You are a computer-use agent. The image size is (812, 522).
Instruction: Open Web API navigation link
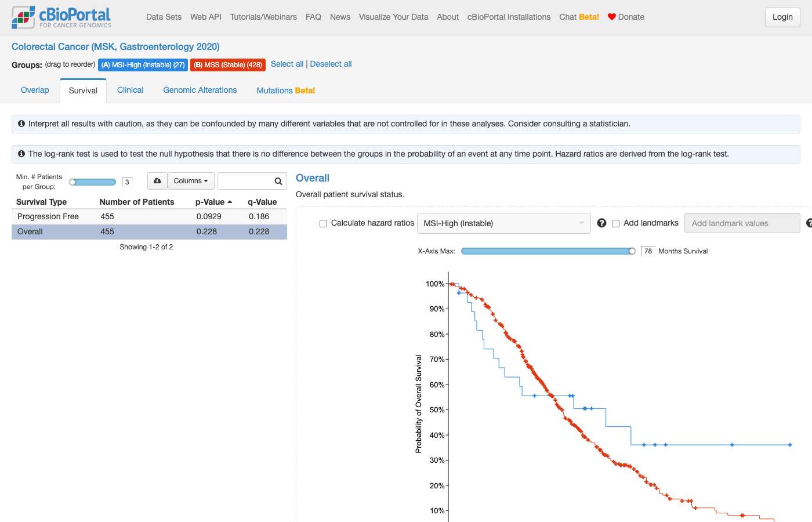click(x=206, y=17)
